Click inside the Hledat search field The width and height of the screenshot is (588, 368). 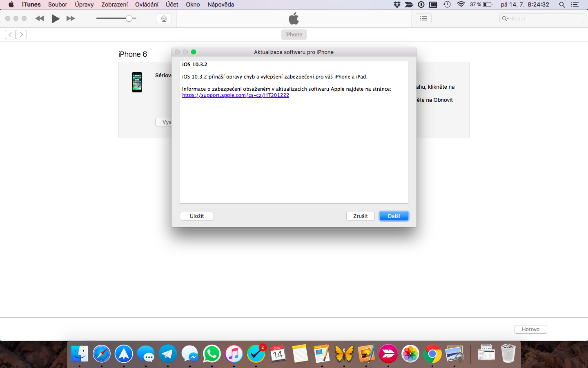(539, 18)
